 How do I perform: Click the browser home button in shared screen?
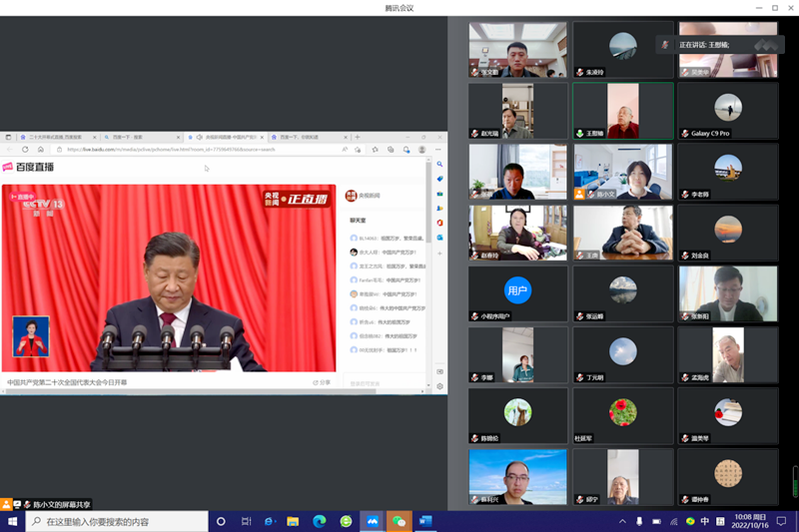tap(41, 149)
